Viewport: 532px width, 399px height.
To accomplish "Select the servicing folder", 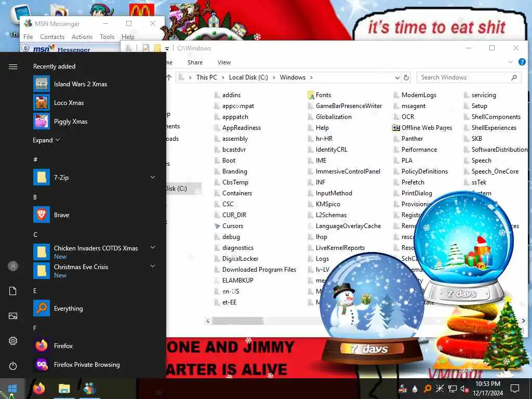I will (480, 95).
